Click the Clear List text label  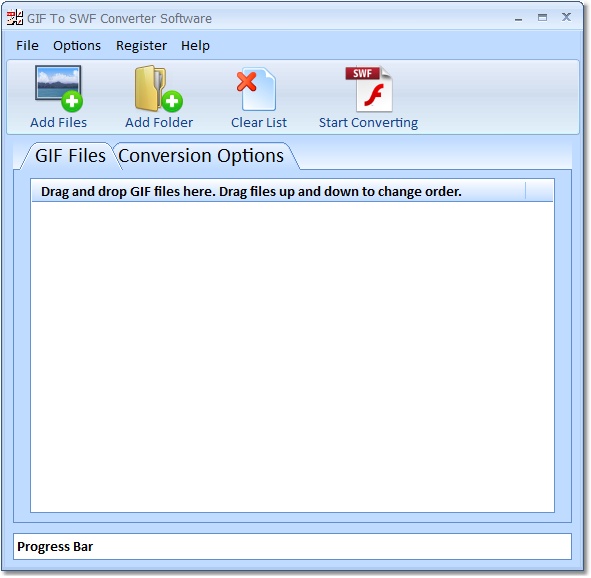click(259, 122)
